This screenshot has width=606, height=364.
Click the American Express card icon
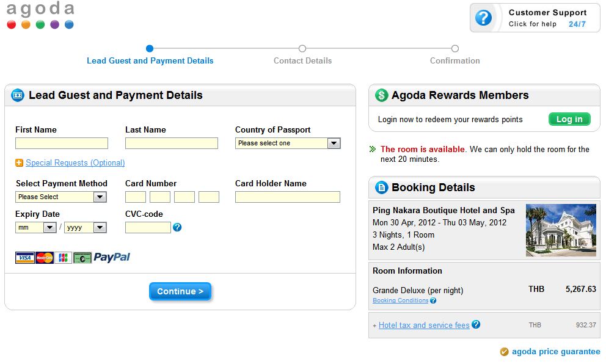(82, 258)
